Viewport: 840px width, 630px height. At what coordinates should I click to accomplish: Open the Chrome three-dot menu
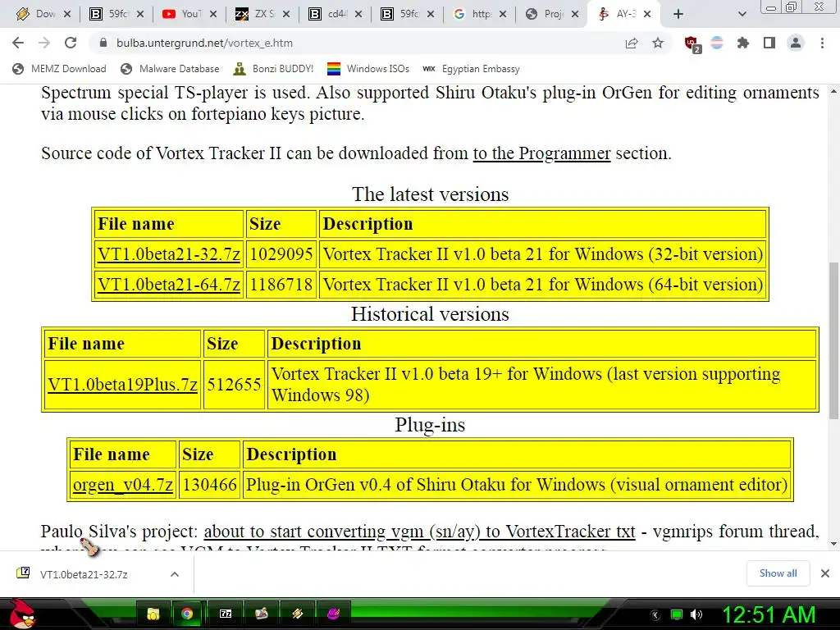tap(822, 43)
